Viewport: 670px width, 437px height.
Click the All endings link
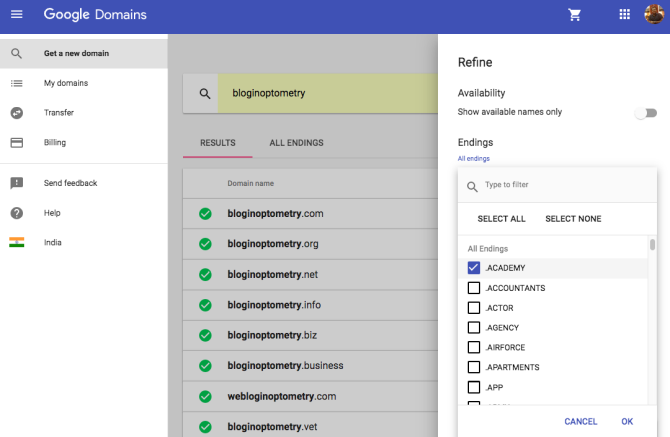coord(473,158)
